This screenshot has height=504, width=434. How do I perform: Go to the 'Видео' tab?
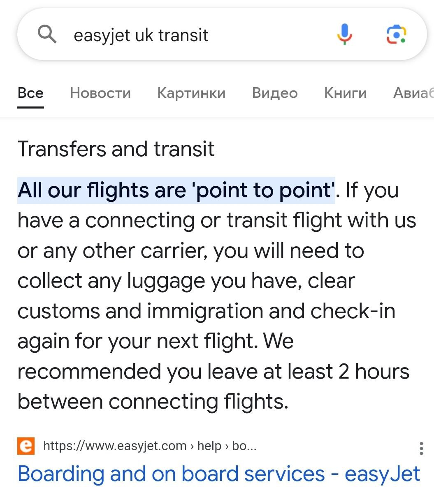point(275,93)
